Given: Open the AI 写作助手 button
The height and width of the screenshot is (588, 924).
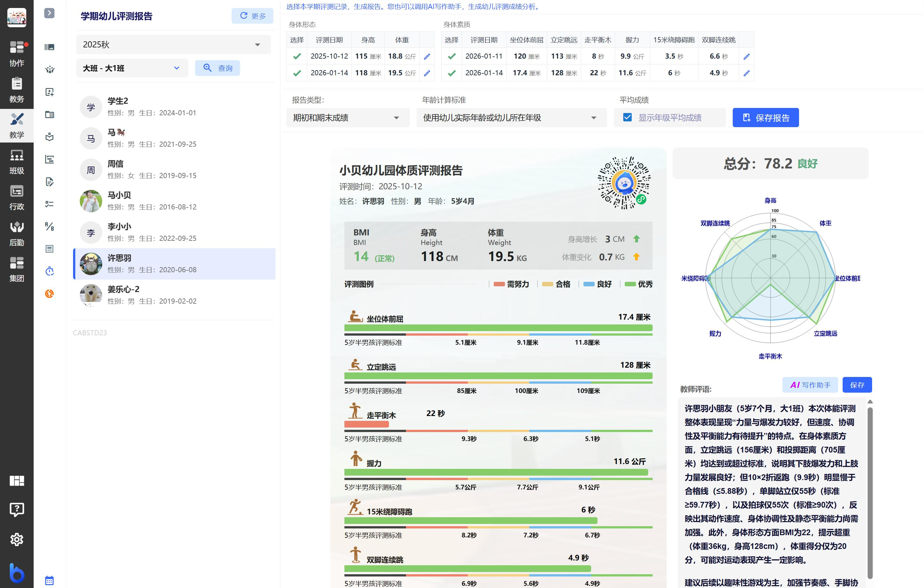Looking at the screenshot, I should click(810, 385).
